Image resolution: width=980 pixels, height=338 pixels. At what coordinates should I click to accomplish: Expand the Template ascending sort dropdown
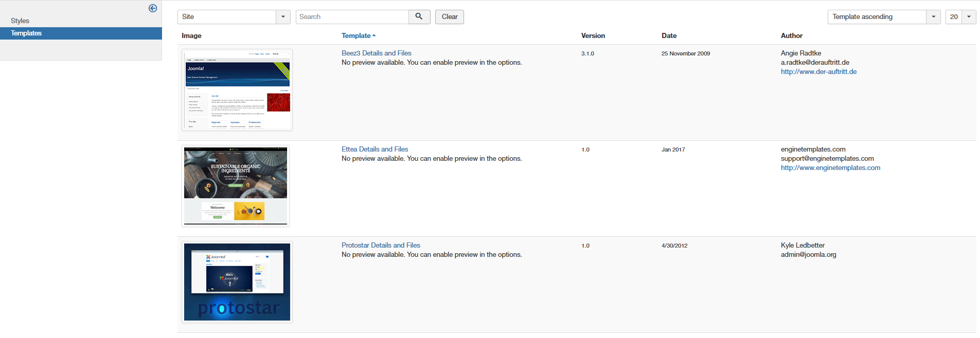point(933,16)
